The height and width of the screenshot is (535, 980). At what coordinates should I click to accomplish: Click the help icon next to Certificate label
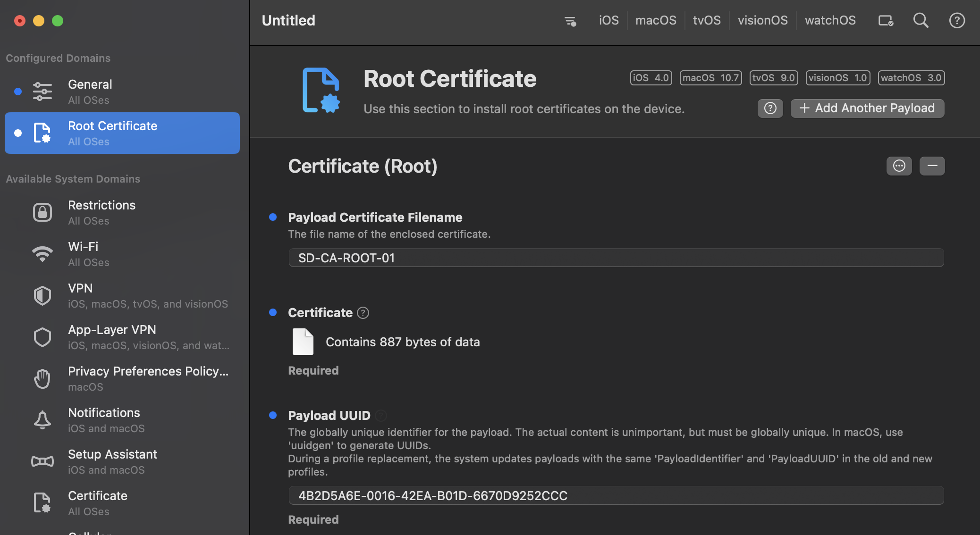pos(363,313)
